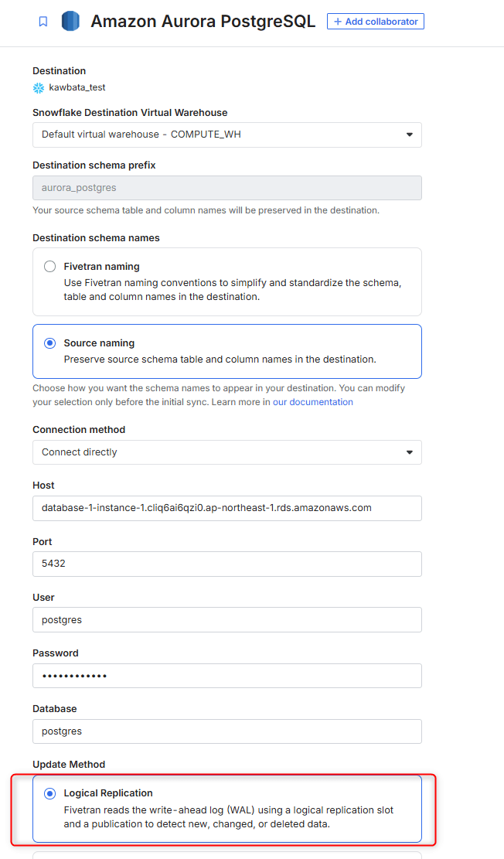Click the Database input field

(227, 731)
